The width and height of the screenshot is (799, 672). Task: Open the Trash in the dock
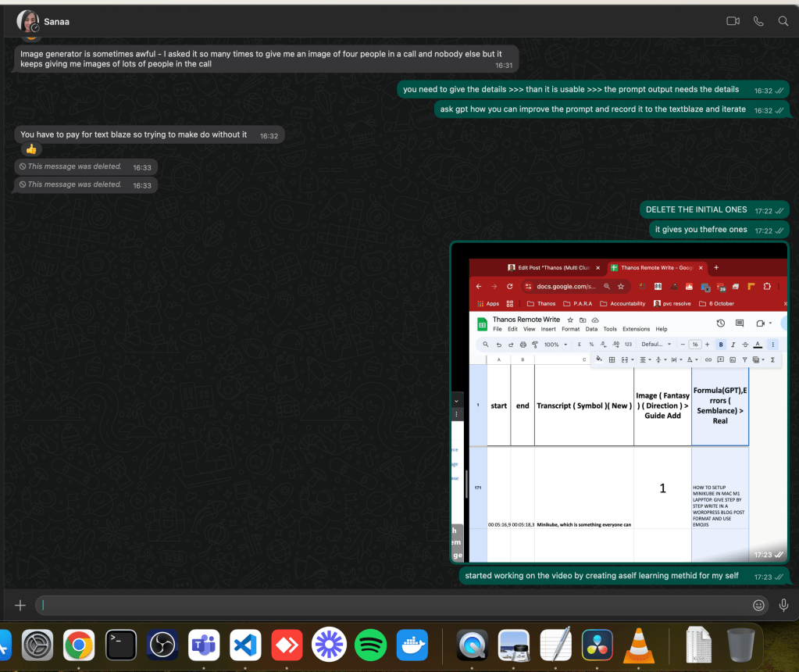pyautogui.click(x=740, y=645)
